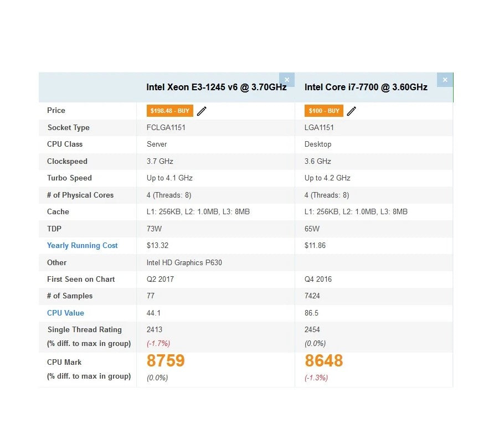Viewport: 504px width, 434px height.
Task: Click the 7424 samples value
Action: click(x=312, y=296)
